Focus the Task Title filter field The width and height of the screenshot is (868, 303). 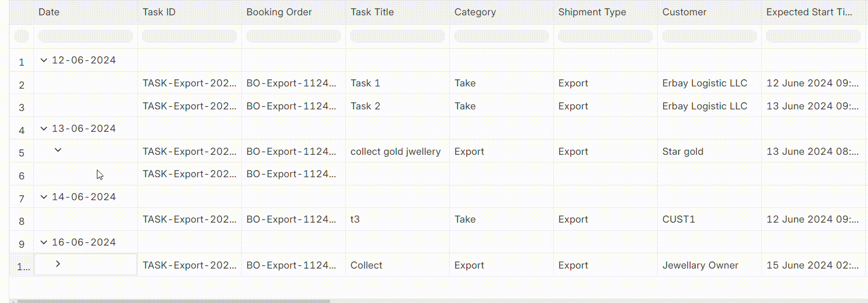pos(397,36)
